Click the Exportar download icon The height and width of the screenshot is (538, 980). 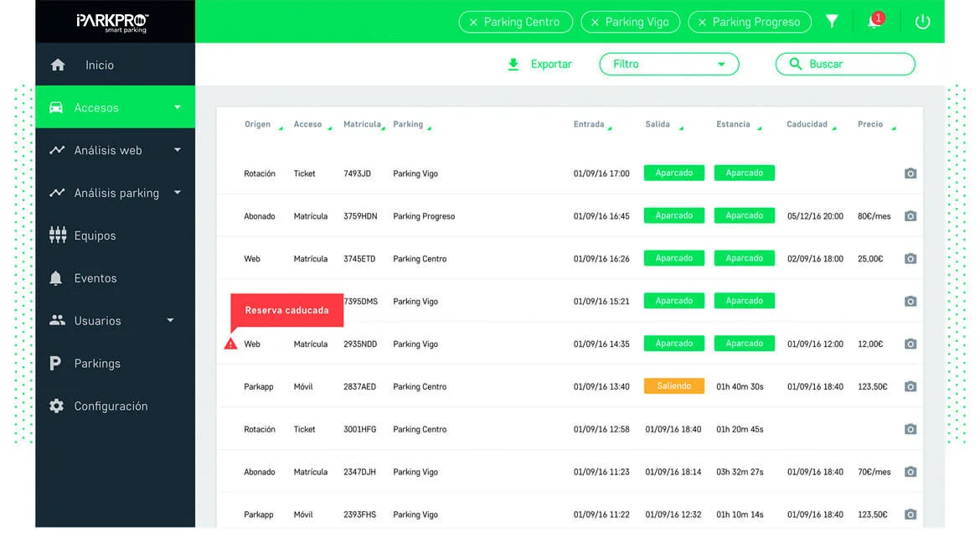pyautogui.click(x=513, y=65)
